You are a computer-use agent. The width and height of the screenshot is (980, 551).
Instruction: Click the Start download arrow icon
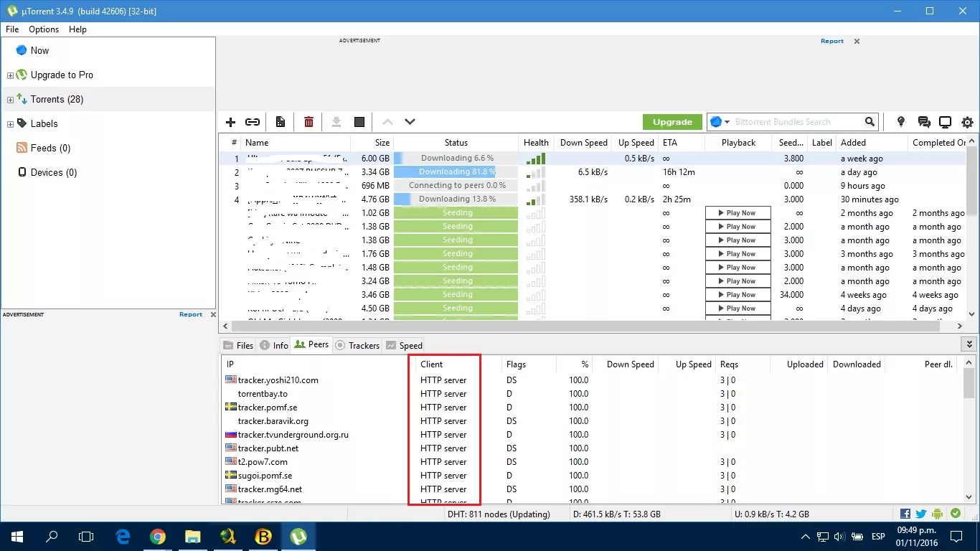[x=336, y=122]
